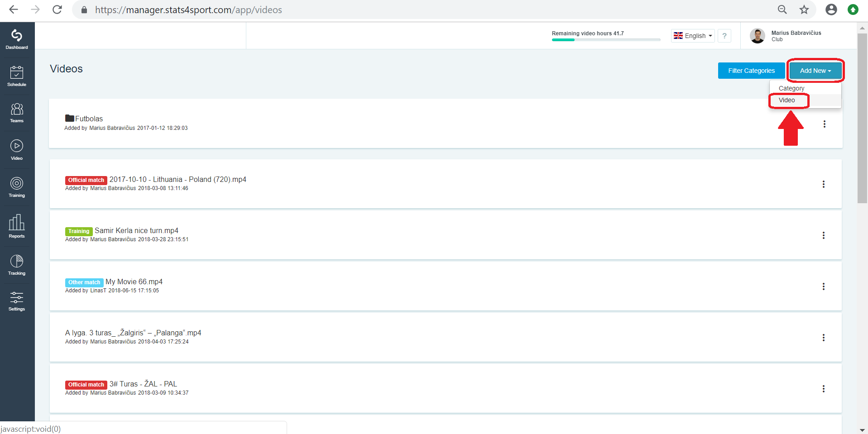
Task: Click the browser address bar URL
Action: point(188,10)
